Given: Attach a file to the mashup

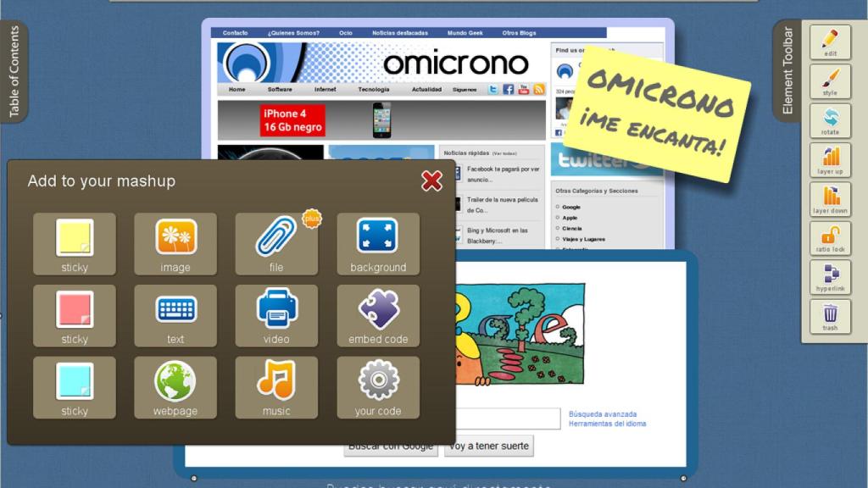Looking at the screenshot, I should click(x=276, y=245).
